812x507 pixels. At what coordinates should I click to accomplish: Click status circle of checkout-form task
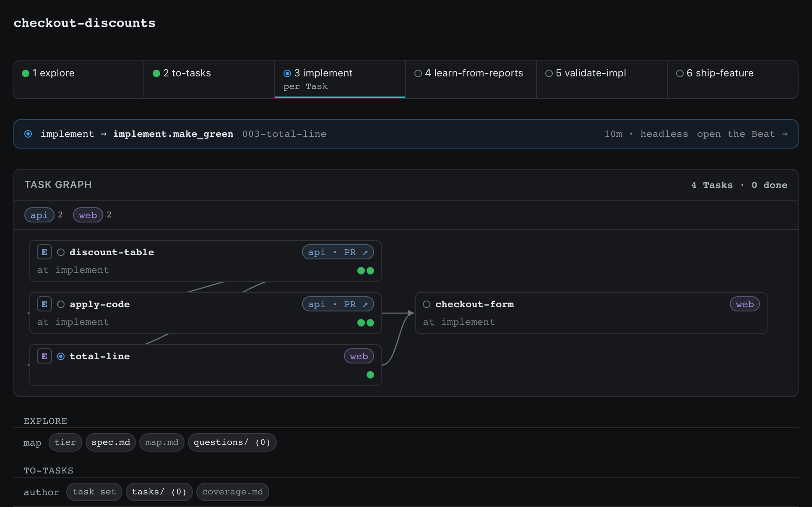[427, 304]
